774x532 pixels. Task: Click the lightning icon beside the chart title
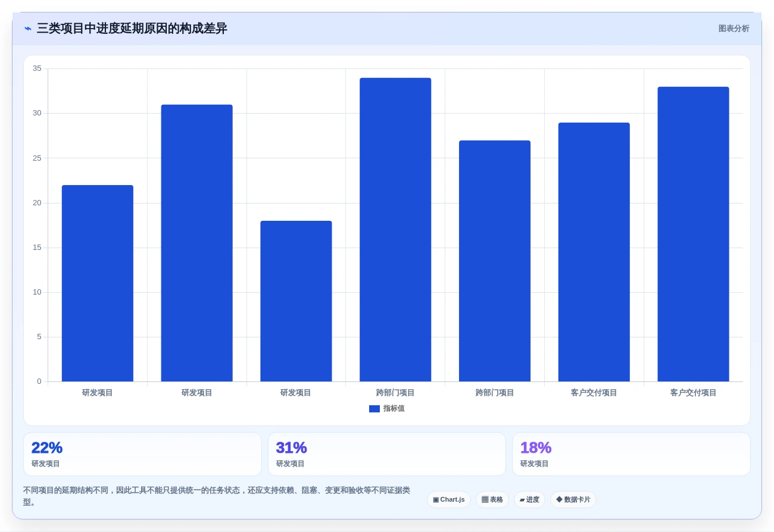click(27, 29)
